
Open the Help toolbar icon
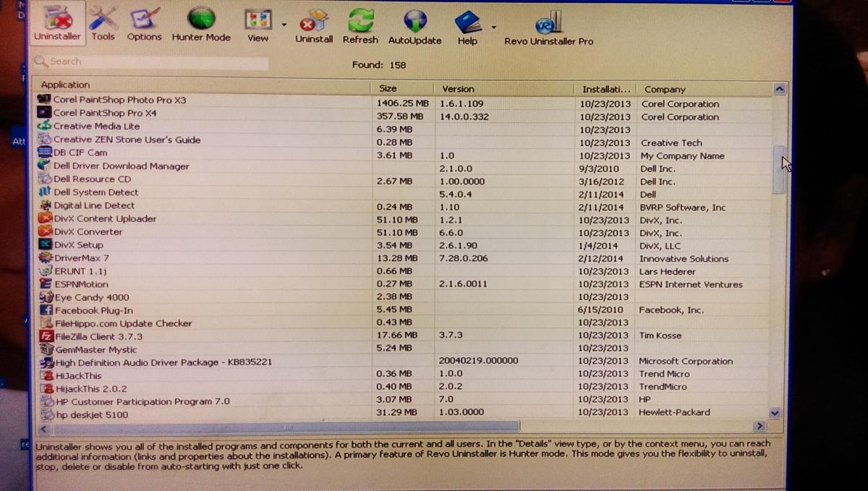467,27
